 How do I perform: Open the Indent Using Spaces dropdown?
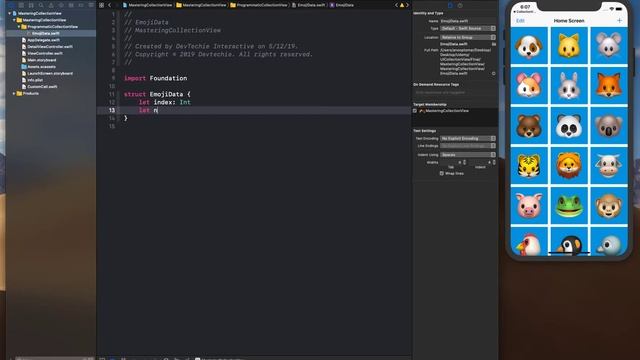468,155
